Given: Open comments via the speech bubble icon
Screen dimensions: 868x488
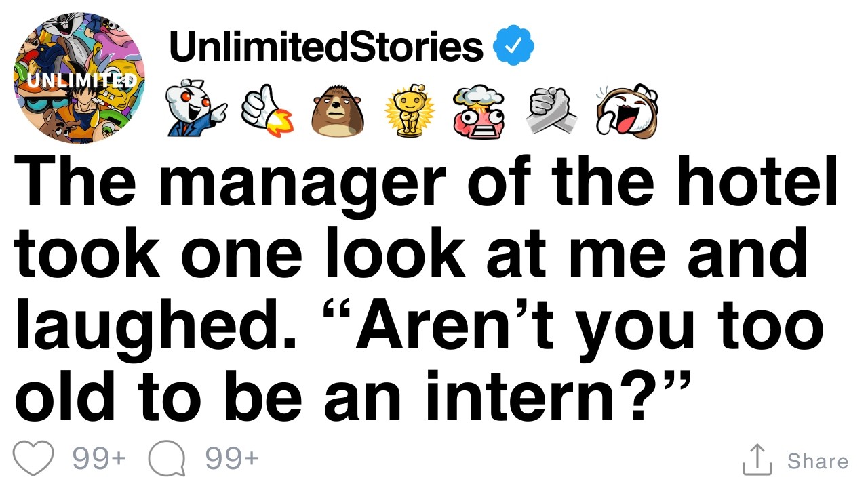Looking at the screenshot, I should coord(166,459).
